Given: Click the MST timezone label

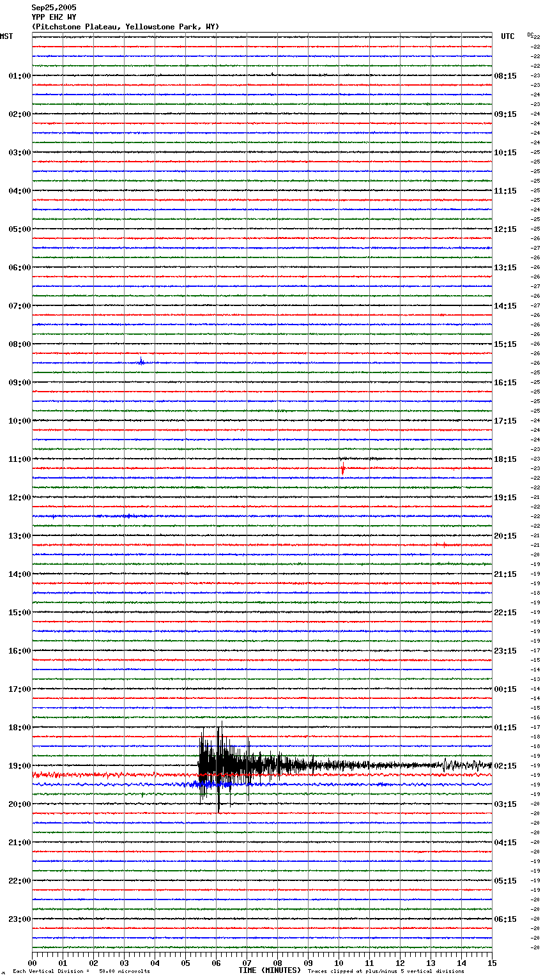Looking at the screenshot, I should click(6, 36).
